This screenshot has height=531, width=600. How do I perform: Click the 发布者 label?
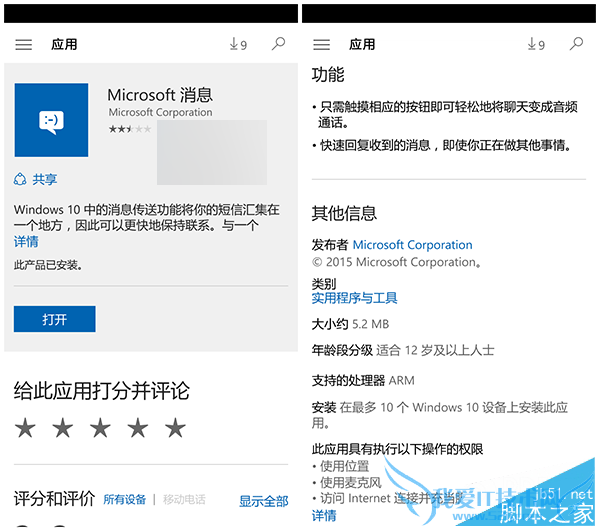pyautogui.click(x=330, y=245)
